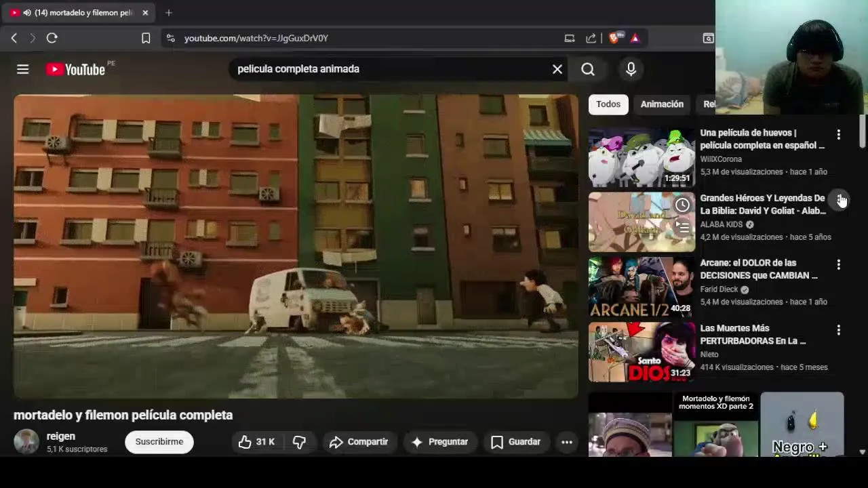Dislike the video with thumbs down

[299, 442]
